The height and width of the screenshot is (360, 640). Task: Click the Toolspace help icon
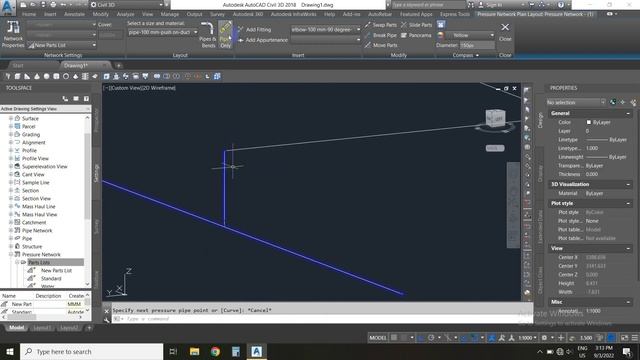(x=86, y=98)
